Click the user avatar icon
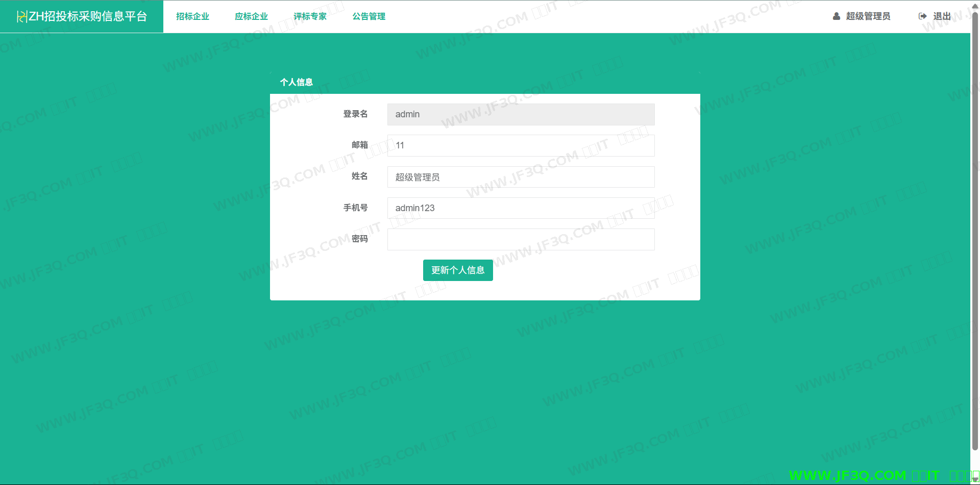This screenshot has height=485, width=980. click(836, 16)
